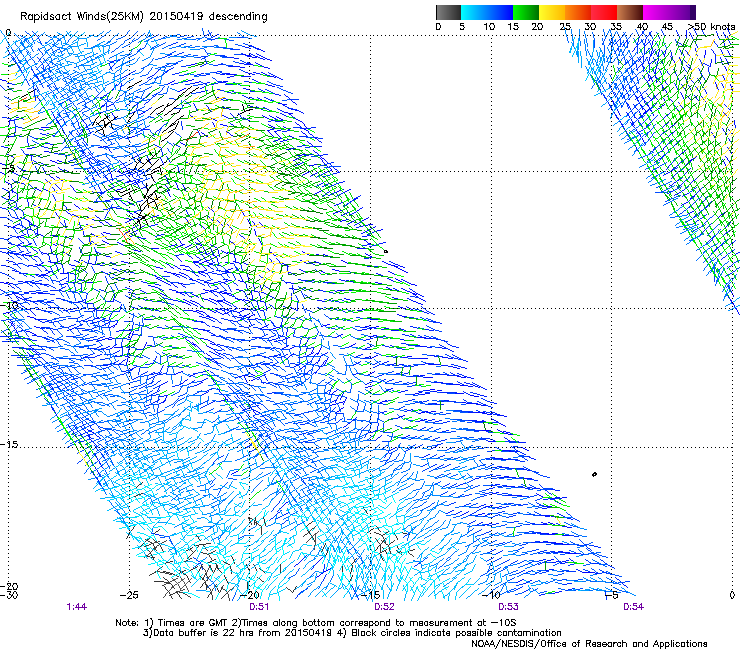Select the purple "D:51" time label
Image resolution: width=740 pixels, height=650 pixels.
259,607
